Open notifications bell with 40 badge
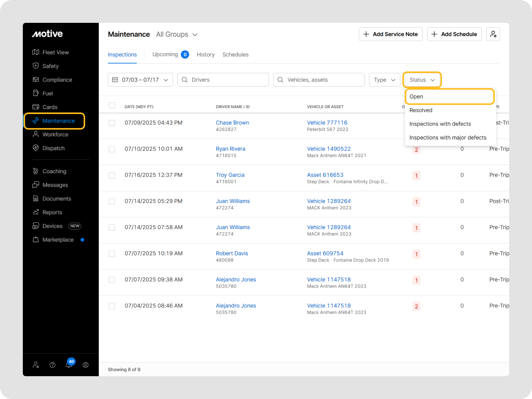 (x=69, y=365)
